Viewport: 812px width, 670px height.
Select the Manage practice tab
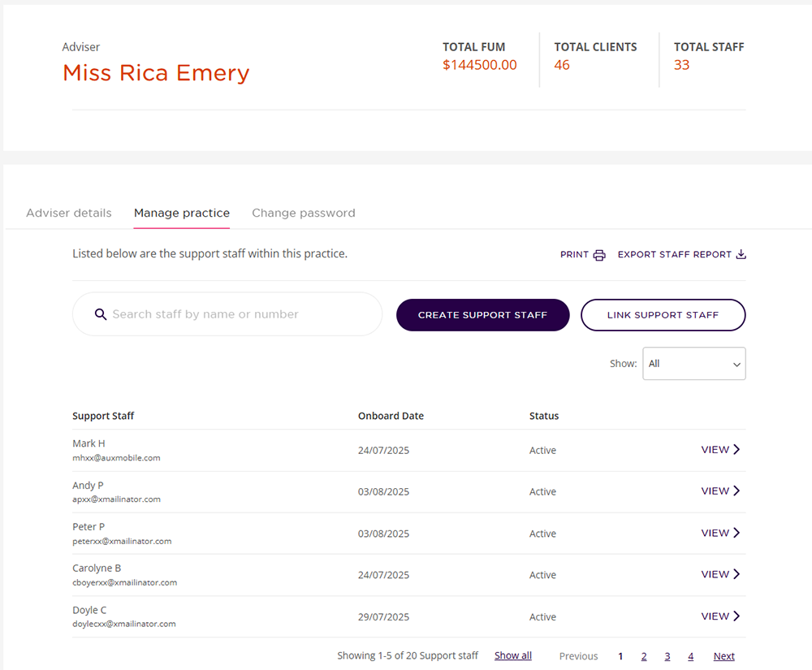pyautogui.click(x=182, y=213)
